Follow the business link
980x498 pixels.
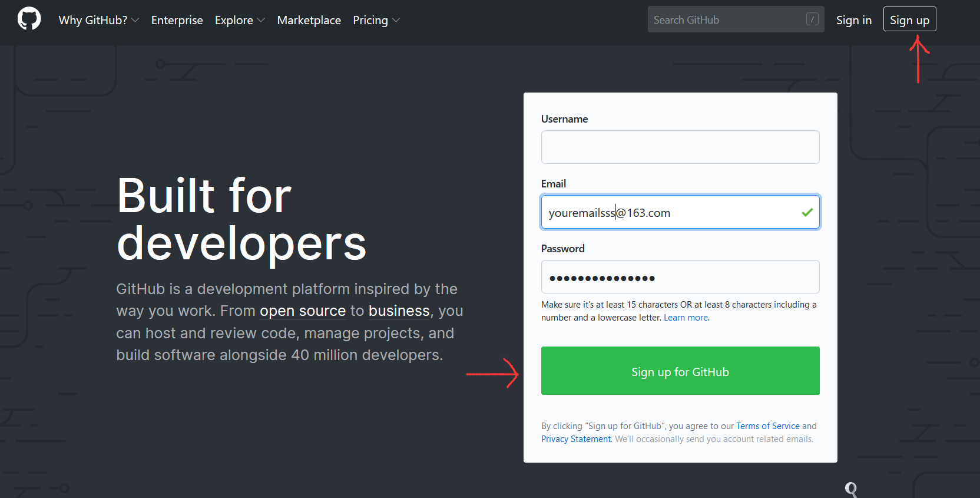click(x=399, y=311)
